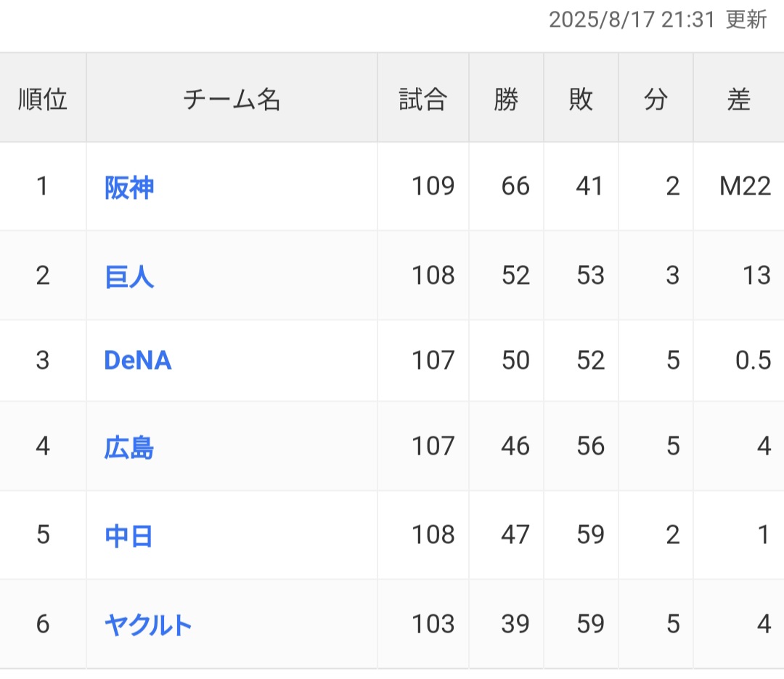The width and height of the screenshot is (784, 679).
Task: Select the 分 column header
Action: click(656, 99)
